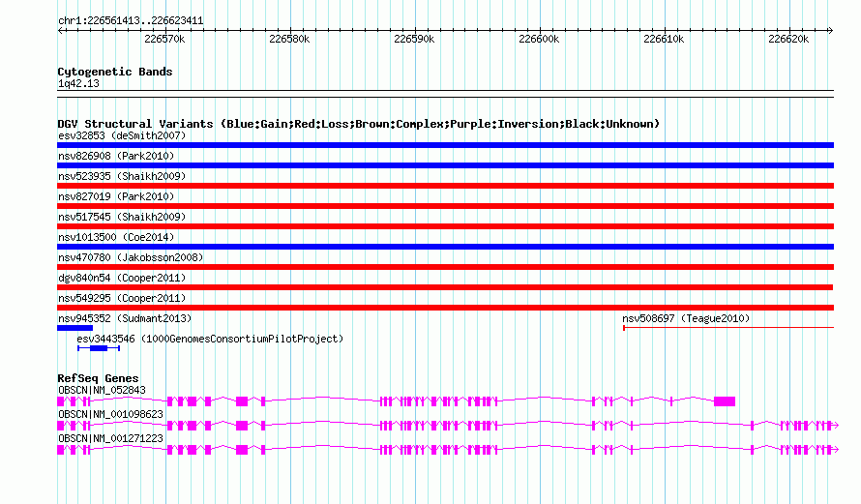Select the short blue bar under nsv945352

pyautogui.click(x=74, y=328)
